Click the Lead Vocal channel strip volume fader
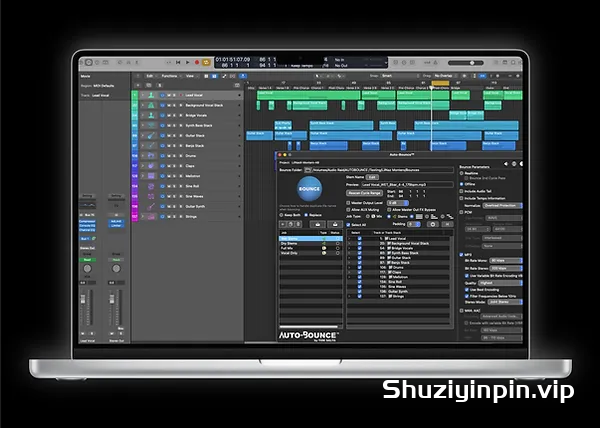This screenshot has height=428, width=600. tap(83, 300)
